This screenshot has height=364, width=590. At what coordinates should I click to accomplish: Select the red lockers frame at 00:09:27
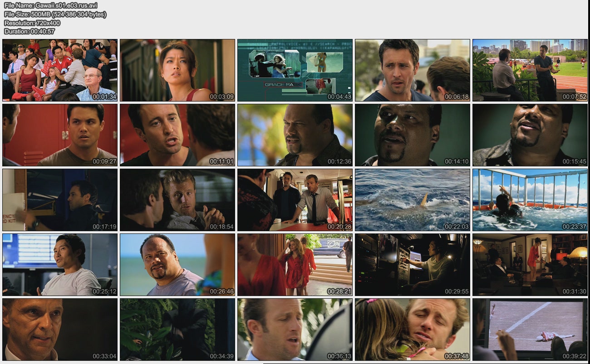click(60, 135)
